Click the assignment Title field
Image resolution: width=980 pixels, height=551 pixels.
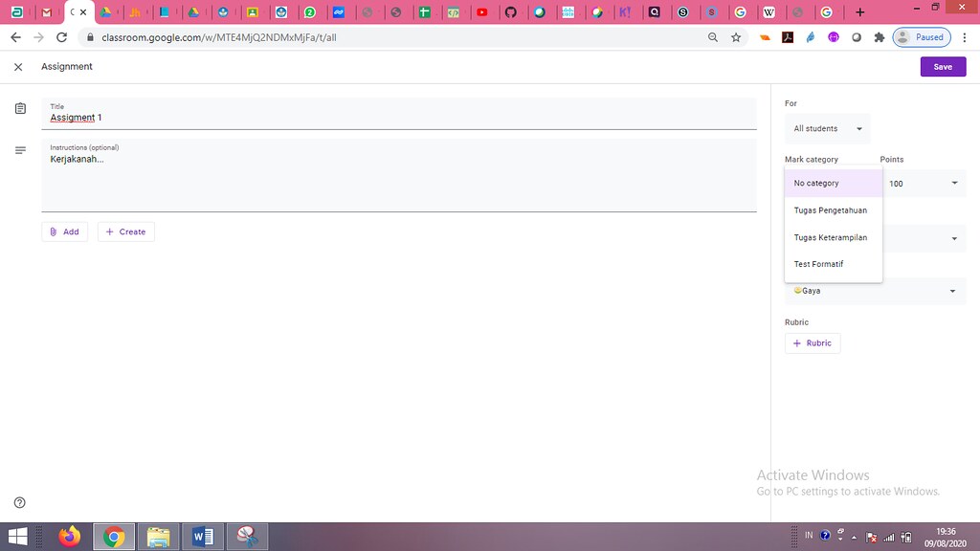click(x=399, y=113)
